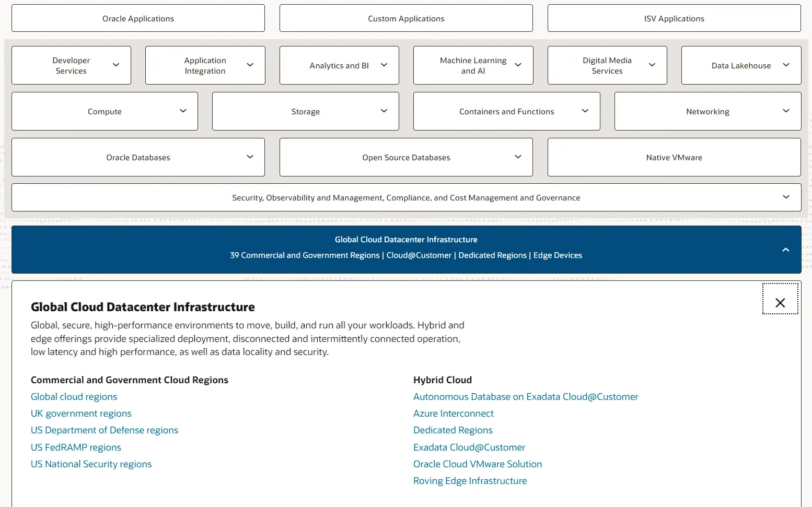
Task: Collapse the Global Cloud Datacenter Infrastructure banner
Action: [406, 250]
